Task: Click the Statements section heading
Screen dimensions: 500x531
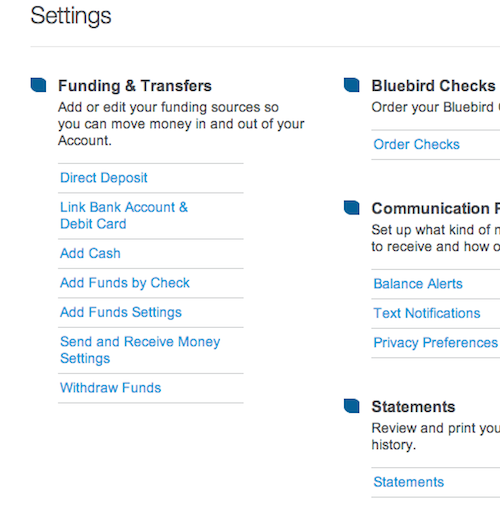Action: [413, 407]
